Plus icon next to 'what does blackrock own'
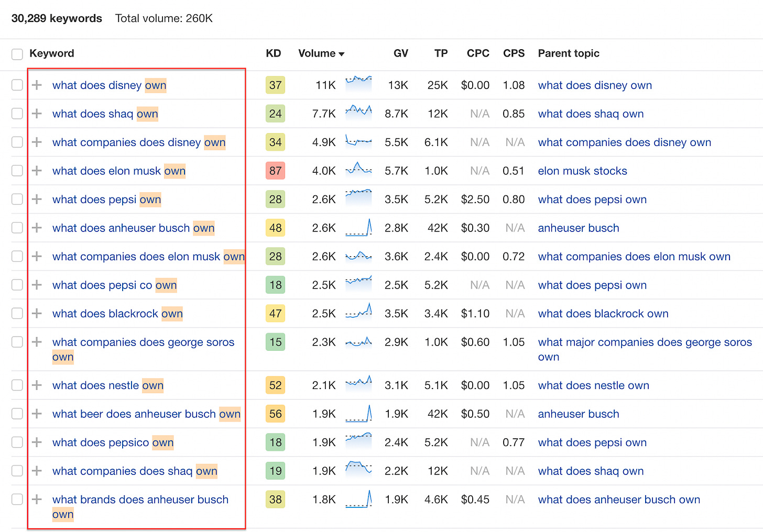763x532 pixels. pyautogui.click(x=37, y=313)
